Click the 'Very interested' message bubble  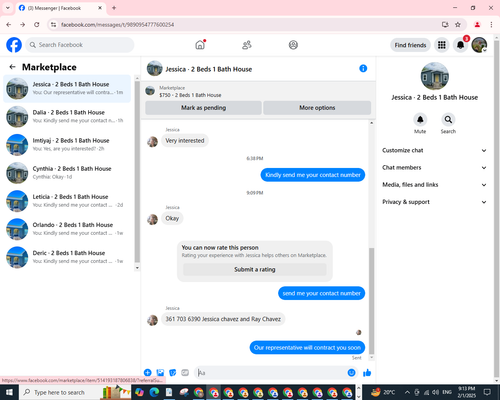(x=185, y=141)
